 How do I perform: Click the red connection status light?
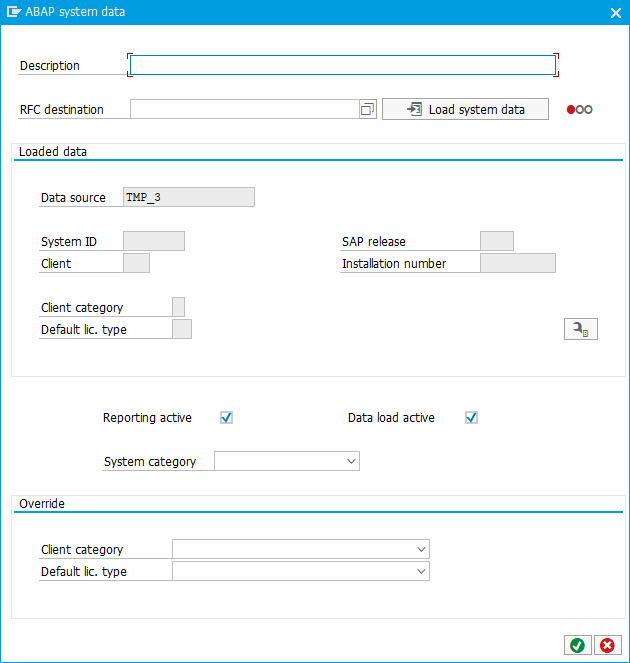pos(571,110)
